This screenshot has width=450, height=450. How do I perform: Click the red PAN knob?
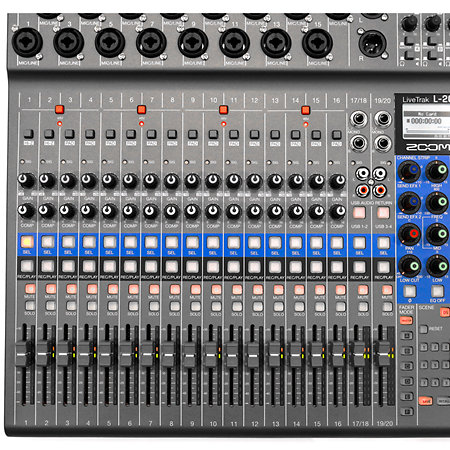pos(410,234)
